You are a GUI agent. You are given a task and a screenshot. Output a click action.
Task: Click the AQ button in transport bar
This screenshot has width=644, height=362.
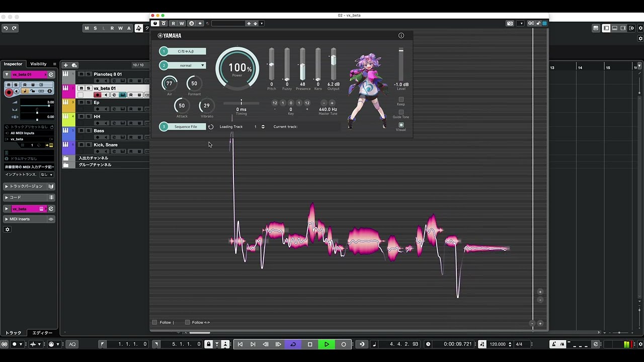(x=72, y=344)
